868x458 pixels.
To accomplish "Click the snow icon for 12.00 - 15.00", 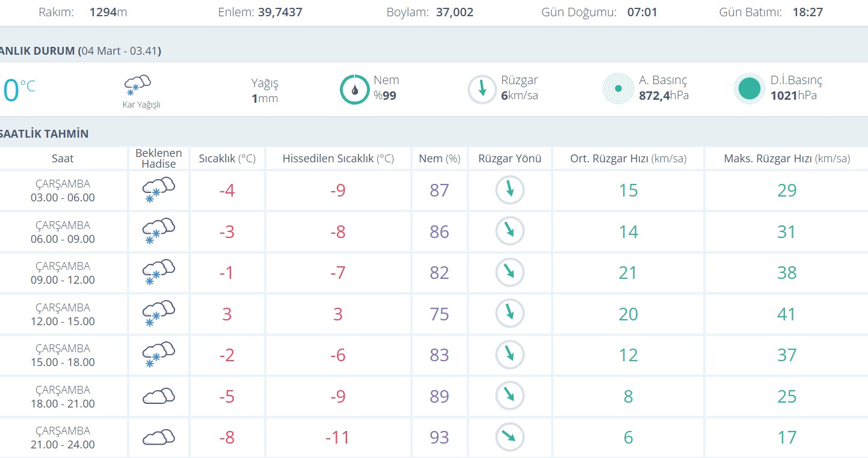I will 158,314.
